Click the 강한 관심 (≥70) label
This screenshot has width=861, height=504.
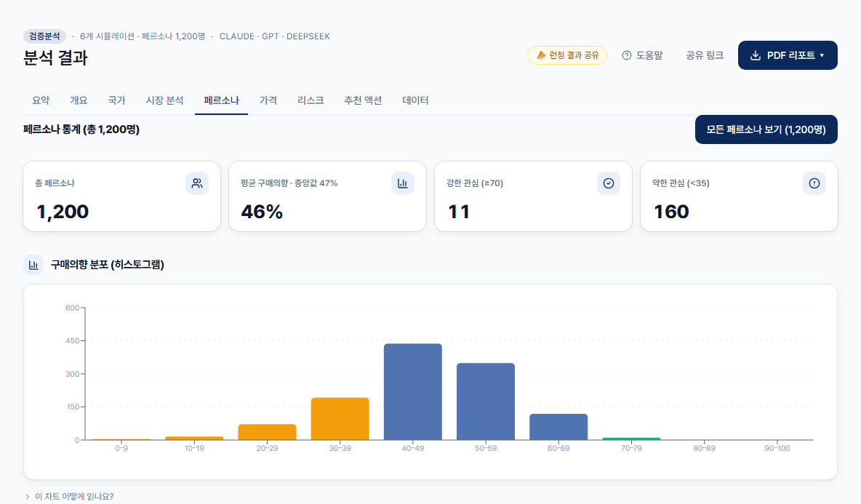475,183
